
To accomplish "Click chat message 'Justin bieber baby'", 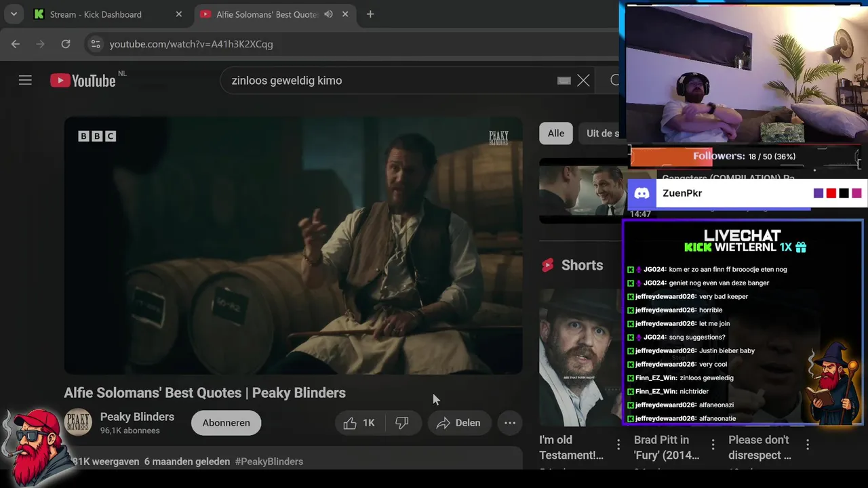I will pos(727,350).
